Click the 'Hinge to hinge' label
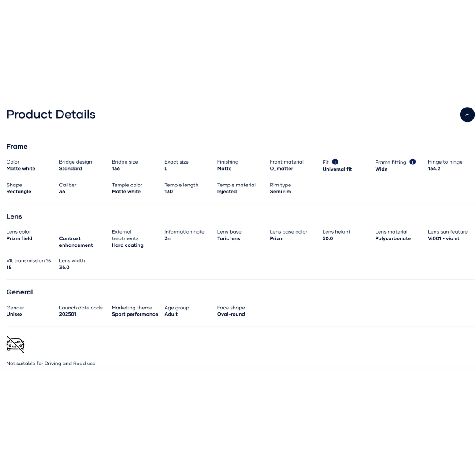Screen dimensions: 476x476 click(x=445, y=162)
